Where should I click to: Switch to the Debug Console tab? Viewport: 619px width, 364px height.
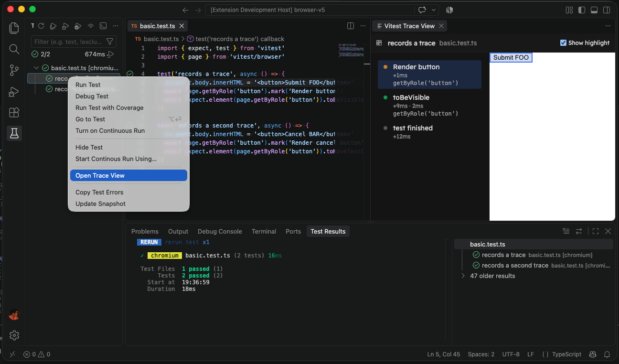(x=220, y=231)
